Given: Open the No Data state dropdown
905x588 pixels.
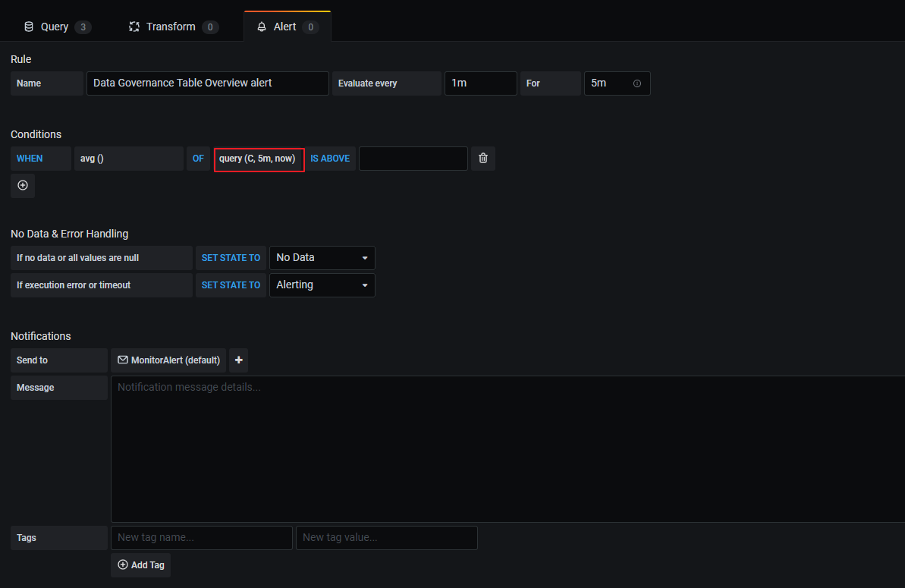Looking at the screenshot, I should pyautogui.click(x=322, y=258).
